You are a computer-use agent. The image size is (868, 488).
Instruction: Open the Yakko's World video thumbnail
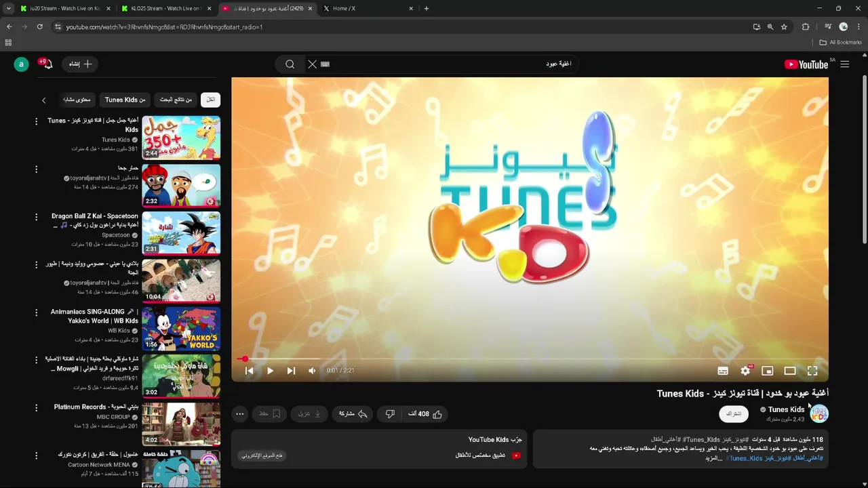click(x=181, y=328)
